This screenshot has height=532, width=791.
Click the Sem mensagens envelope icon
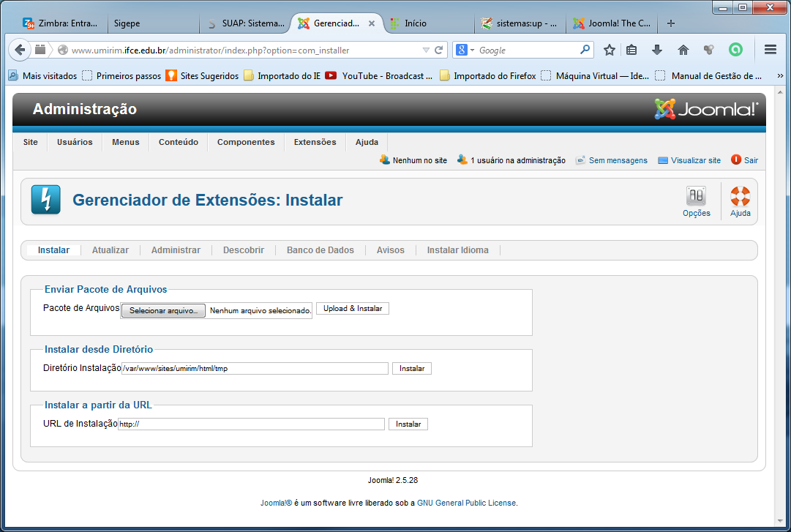(x=581, y=160)
